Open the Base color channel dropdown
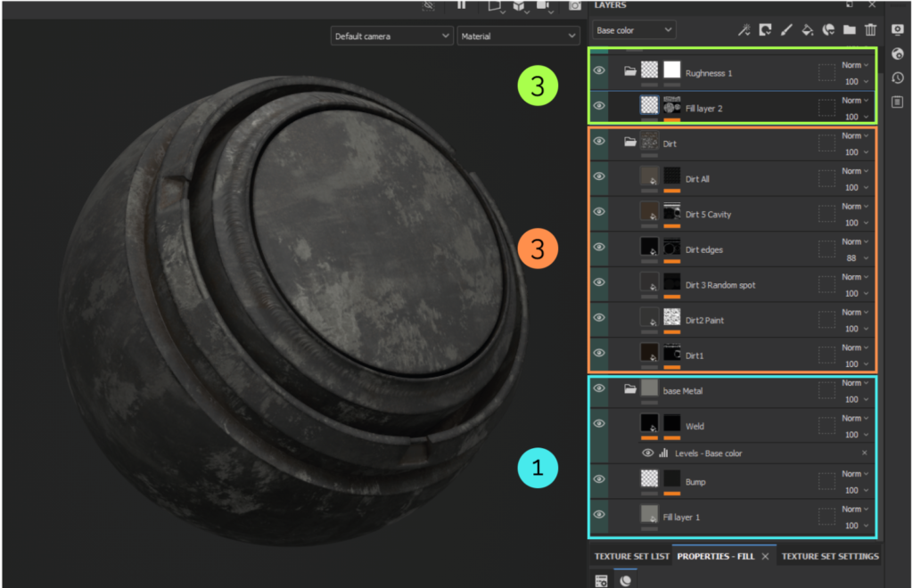This screenshot has width=913, height=588. (x=634, y=30)
